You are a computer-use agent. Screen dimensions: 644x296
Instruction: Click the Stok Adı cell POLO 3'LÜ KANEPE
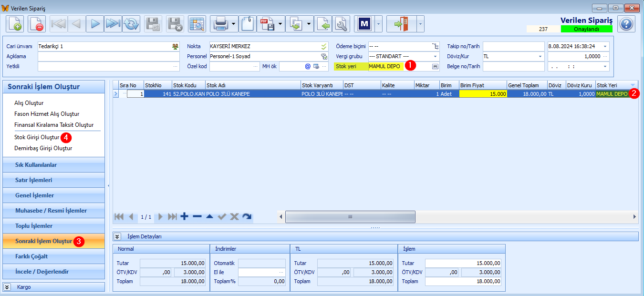[253, 94]
